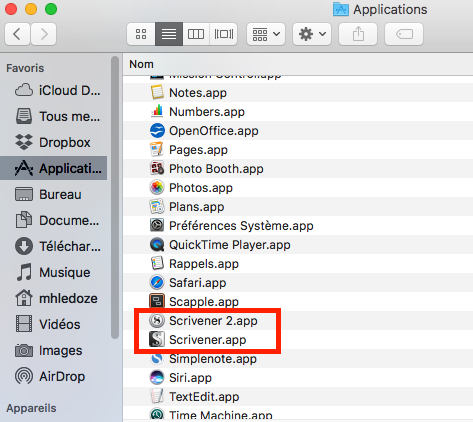Click the Safari.app icon
Screen dimensions: 473x422
pos(157,282)
